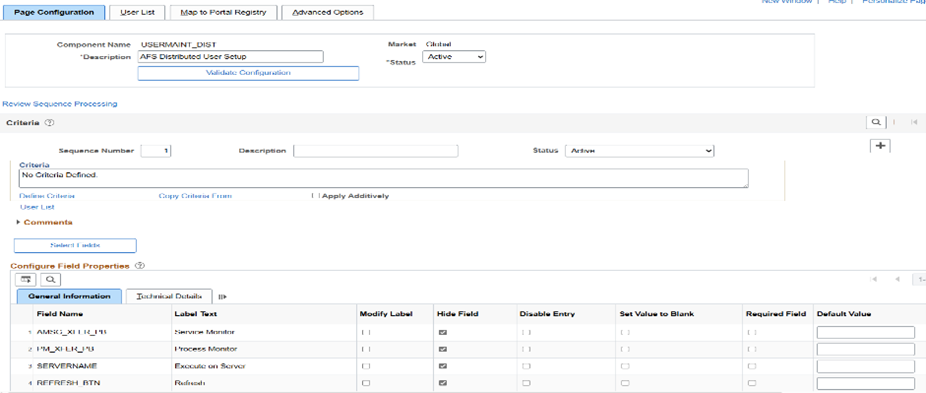
Task: Open the User List tab
Action: [x=137, y=12]
